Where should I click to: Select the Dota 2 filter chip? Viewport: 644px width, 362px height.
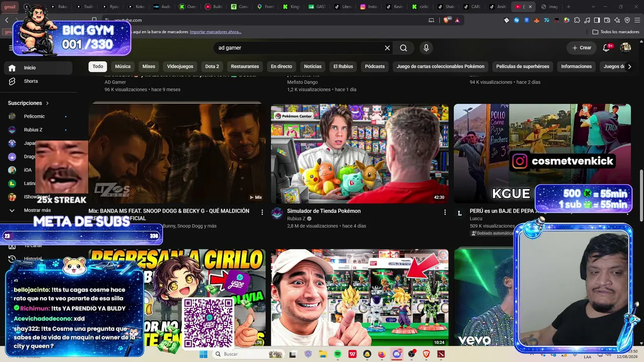[212, 66]
